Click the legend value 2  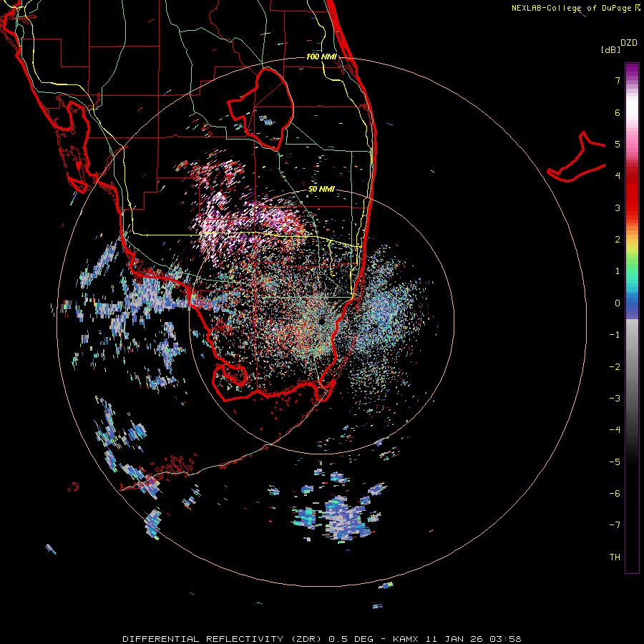tap(618, 240)
